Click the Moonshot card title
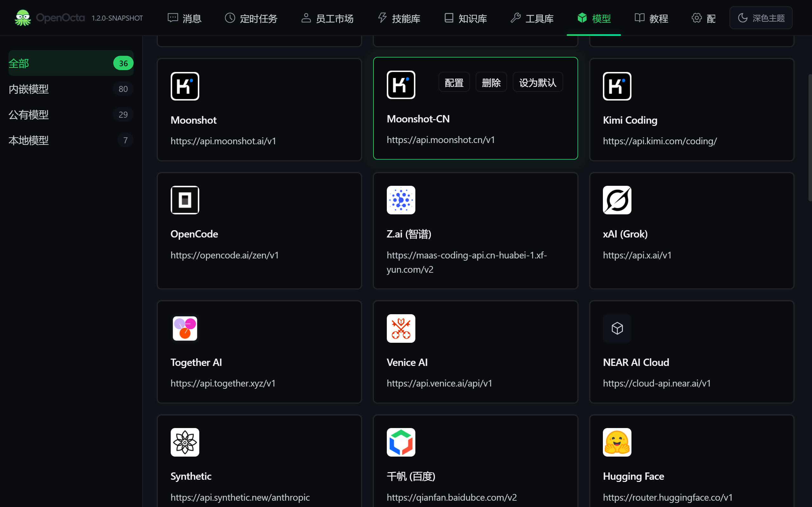Viewport: 812px width, 507px height. (x=194, y=120)
